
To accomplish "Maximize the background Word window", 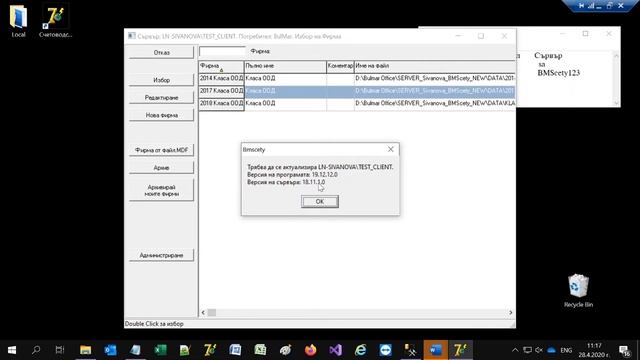I will point(585,33).
